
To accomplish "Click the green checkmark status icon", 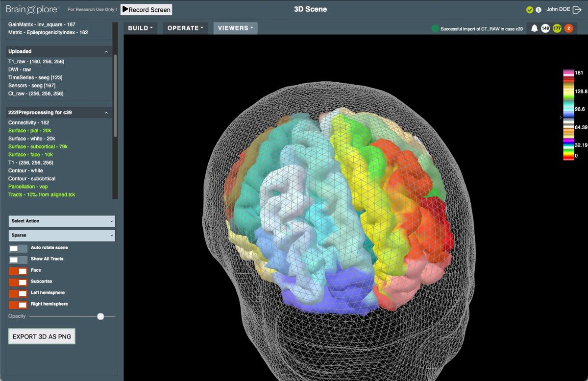I will click(x=530, y=10).
